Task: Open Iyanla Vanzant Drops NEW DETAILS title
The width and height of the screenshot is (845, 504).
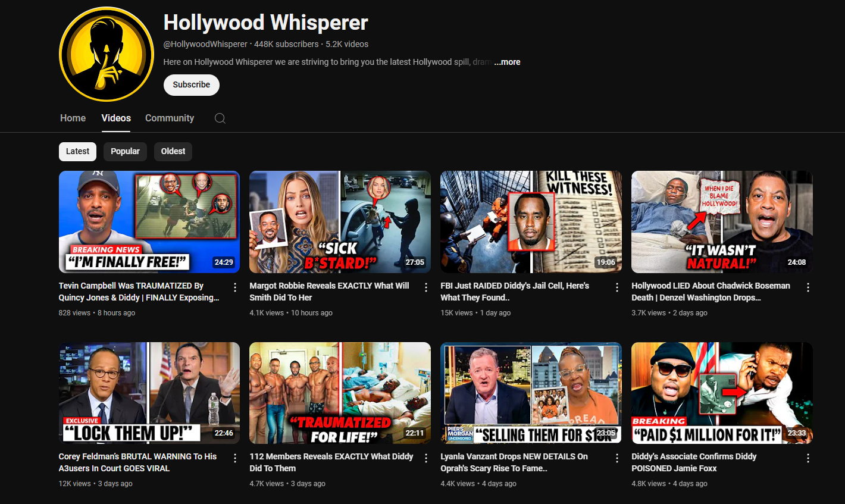Action: [514, 462]
